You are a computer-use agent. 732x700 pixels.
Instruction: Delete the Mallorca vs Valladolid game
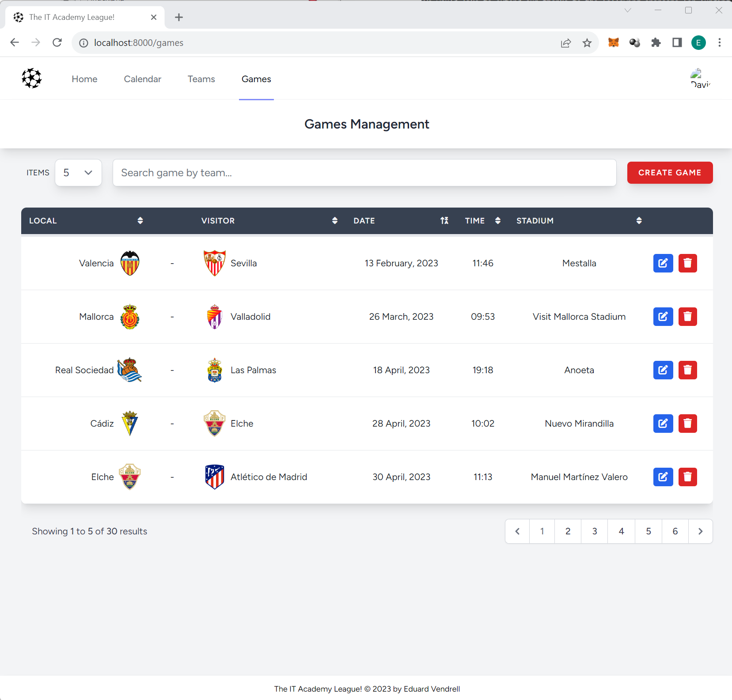tap(688, 316)
